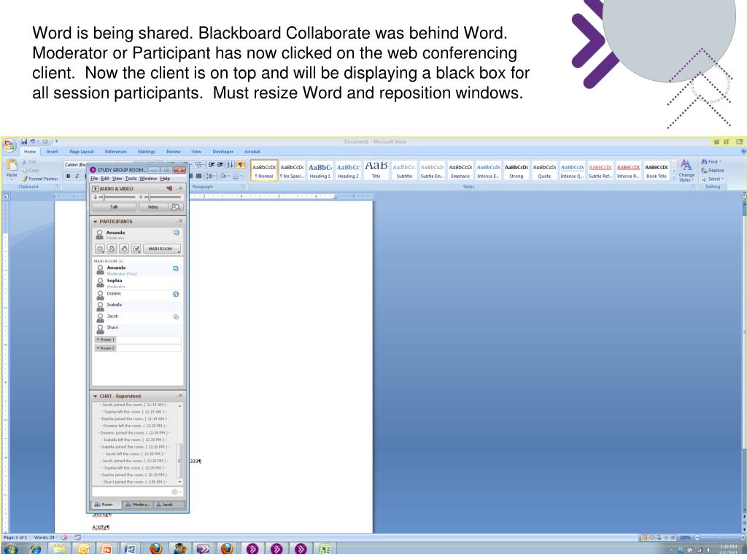Click the raise hand icon in Participants
This screenshot has width=747, height=560.
pyautogui.click(x=124, y=249)
